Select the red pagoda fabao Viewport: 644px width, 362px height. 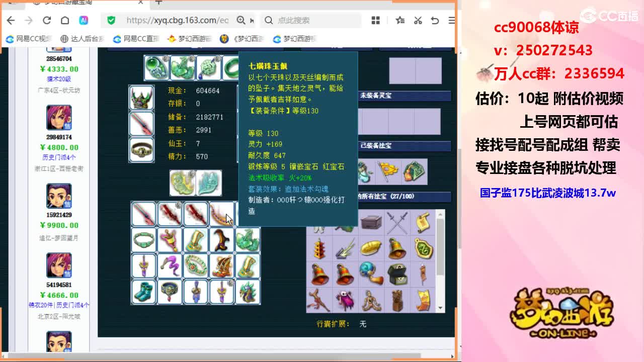pos(320,248)
